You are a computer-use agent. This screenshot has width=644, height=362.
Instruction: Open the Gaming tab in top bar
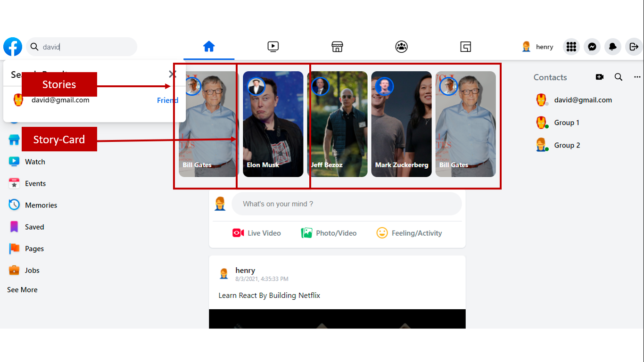pos(465,47)
